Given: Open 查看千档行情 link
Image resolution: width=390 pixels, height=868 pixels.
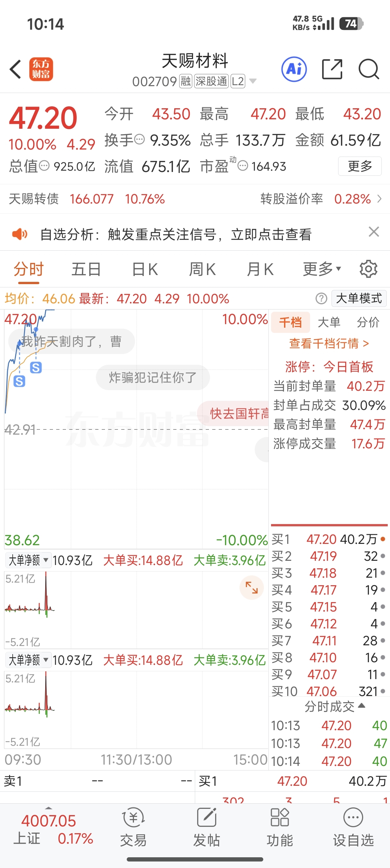Looking at the screenshot, I should (329, 343).
